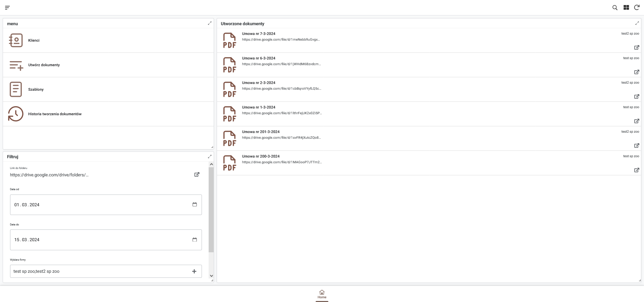Open the Klienci menu item
This screenshot has width=644, height=302.
coord(34,40)
